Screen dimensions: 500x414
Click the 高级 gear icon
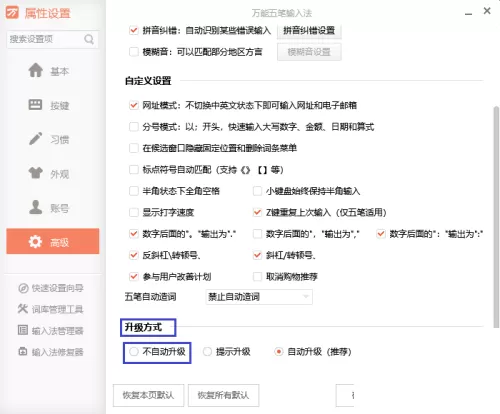35,241
